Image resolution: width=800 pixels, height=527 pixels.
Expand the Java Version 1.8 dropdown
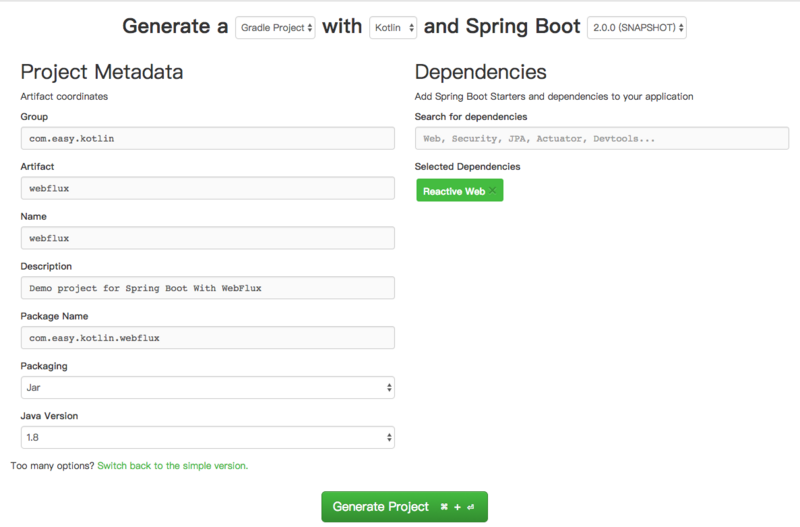tap(207, 437)
